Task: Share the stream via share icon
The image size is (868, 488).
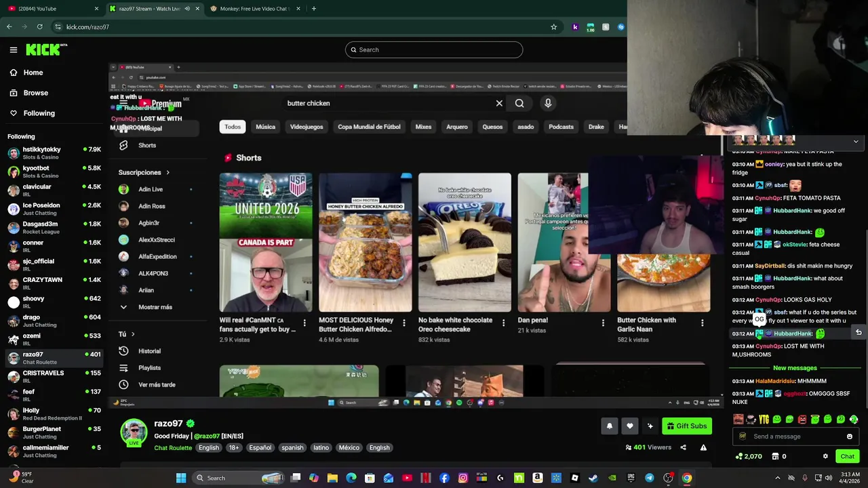Action: [x=683, y=447]
